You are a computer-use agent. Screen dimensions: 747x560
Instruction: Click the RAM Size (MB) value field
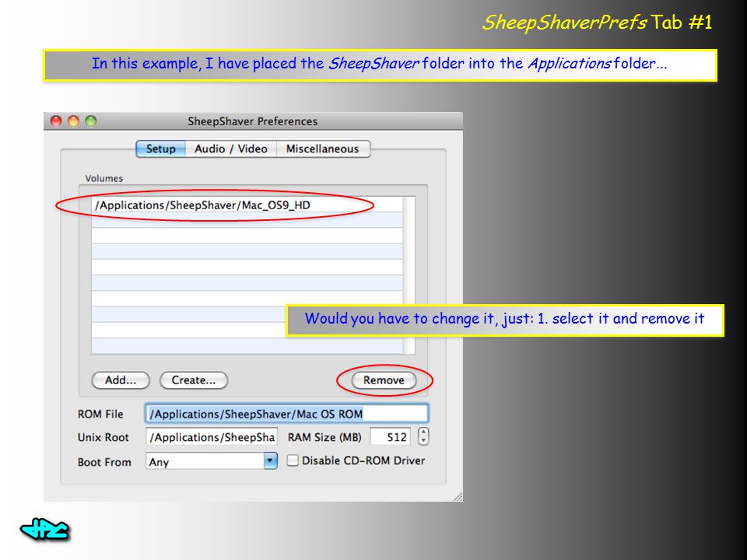[x=390, y=437]
